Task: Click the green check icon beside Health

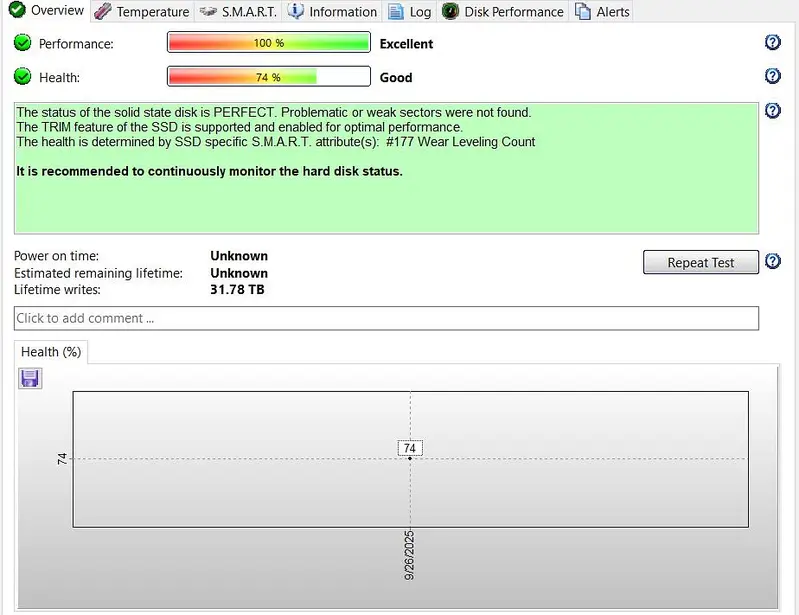Action: tap(23, 77)
